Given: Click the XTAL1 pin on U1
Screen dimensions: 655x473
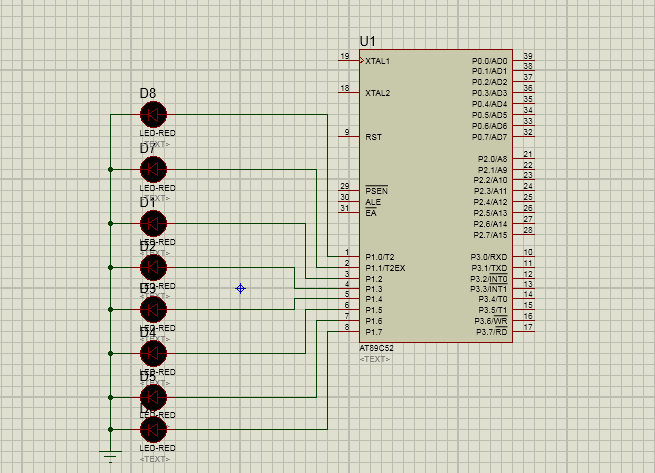Looking at the screenshot, I should pos(378,61).
